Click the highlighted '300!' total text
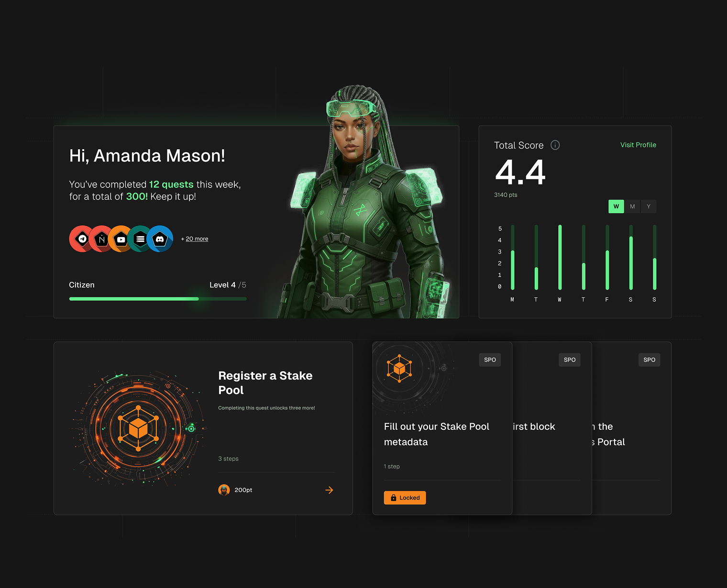The height and width of the screenshot is (588, 727). click(x=137, y=196)
